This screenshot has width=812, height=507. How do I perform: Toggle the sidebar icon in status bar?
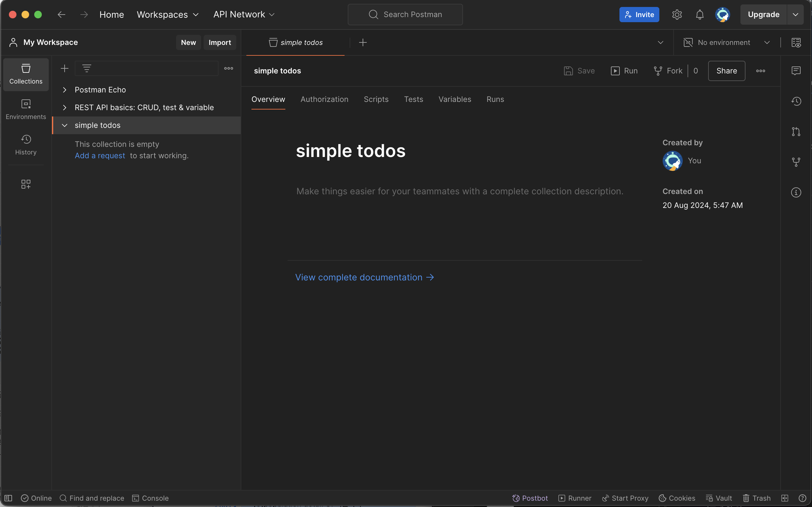point(8,498)
